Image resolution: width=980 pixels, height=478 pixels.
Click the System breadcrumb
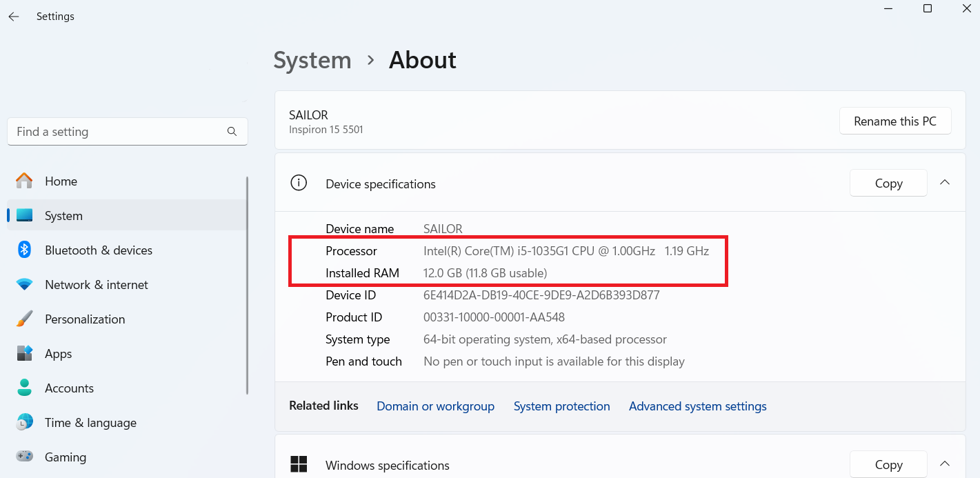312,60
